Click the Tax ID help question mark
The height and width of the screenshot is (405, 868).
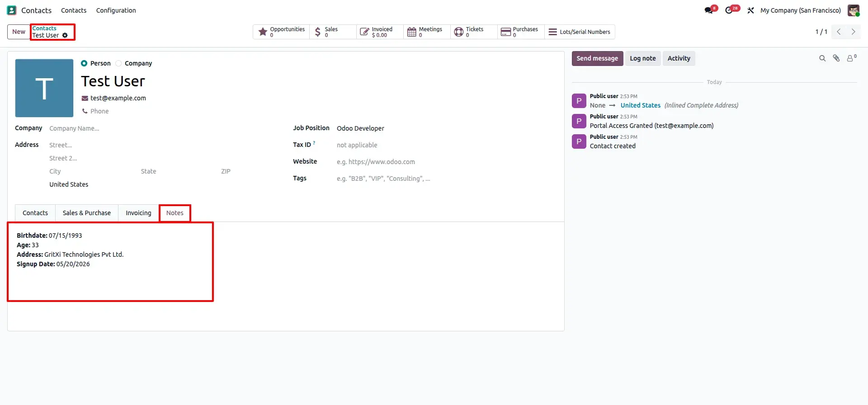(314, 143)
